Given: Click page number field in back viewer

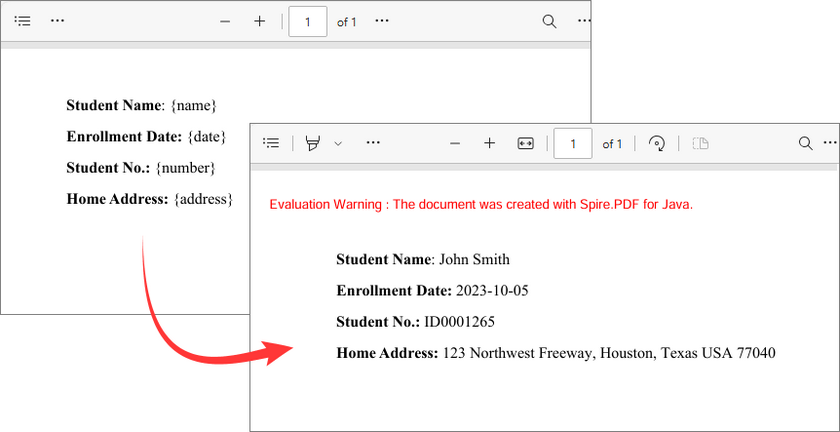Looking at the screenshot, I should (x=308, y=21).
